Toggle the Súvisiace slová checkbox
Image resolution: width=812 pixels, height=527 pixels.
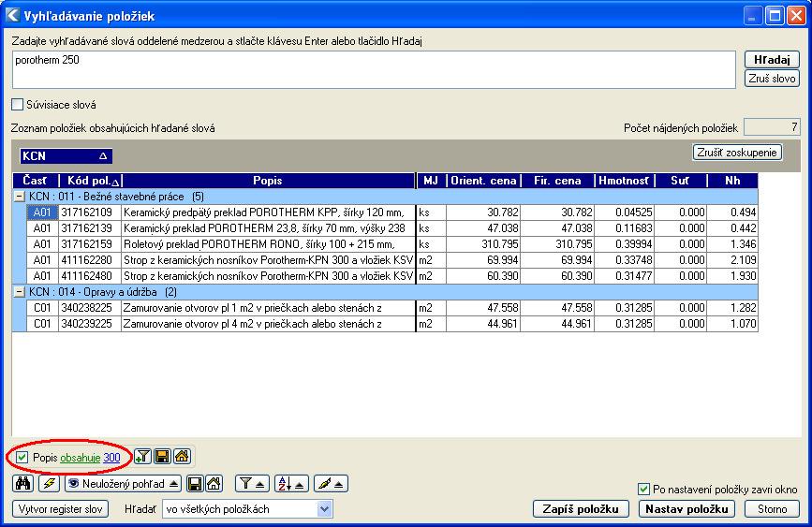(18, 105)
